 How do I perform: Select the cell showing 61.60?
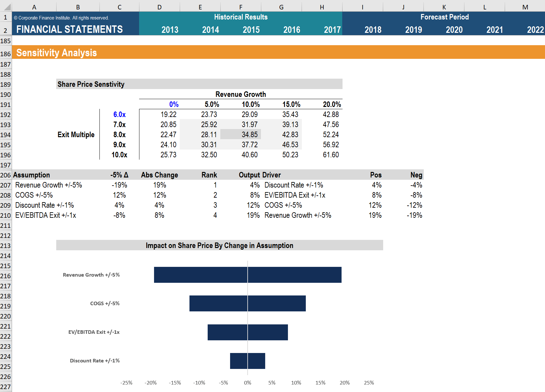331,155
